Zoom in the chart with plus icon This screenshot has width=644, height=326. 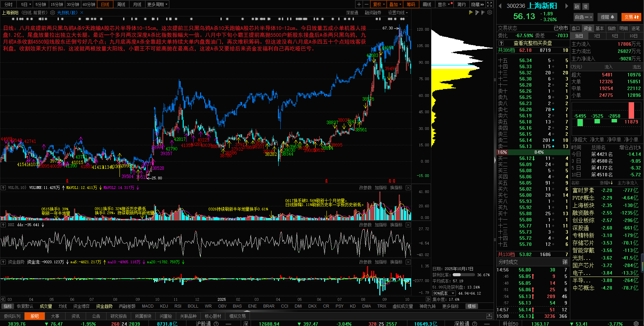click(x=359, y=4)
